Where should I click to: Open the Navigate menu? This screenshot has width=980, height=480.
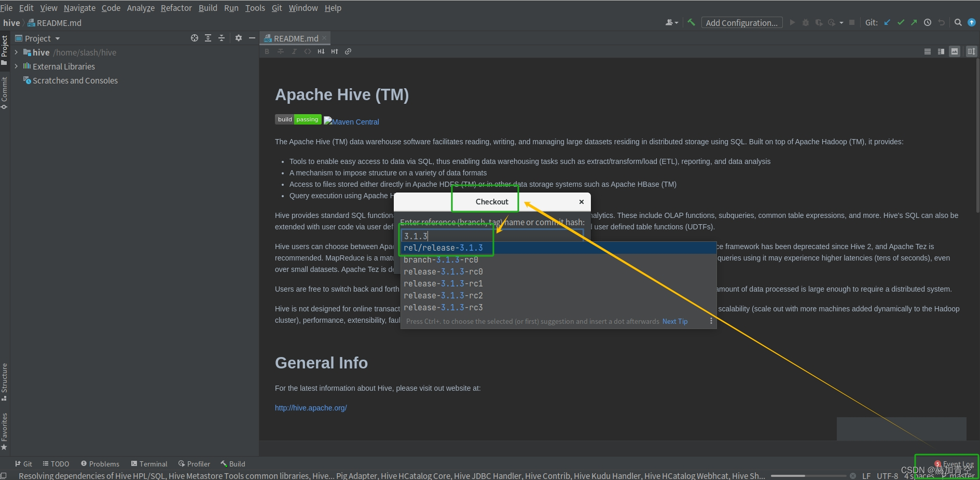point(79,8)
